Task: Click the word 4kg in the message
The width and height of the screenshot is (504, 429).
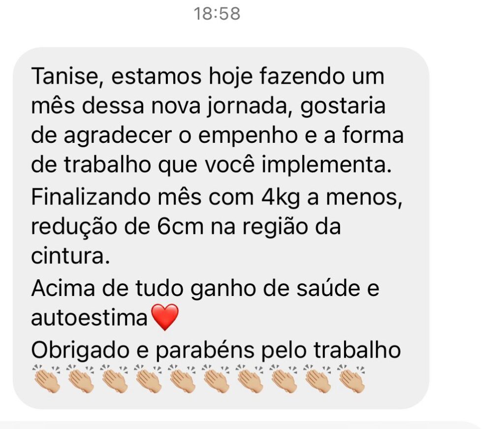Action: click(x=280, y=198)
